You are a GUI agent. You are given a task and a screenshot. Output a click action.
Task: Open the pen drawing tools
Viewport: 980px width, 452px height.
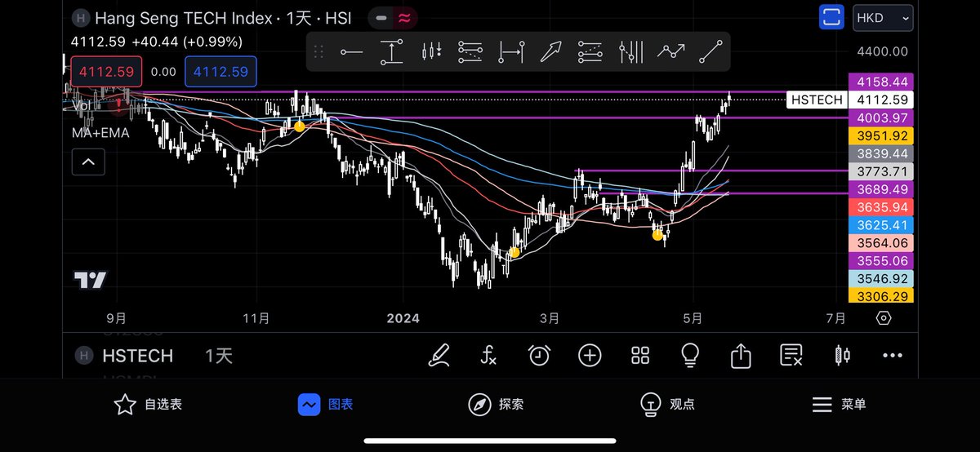[x=439, y=355]
